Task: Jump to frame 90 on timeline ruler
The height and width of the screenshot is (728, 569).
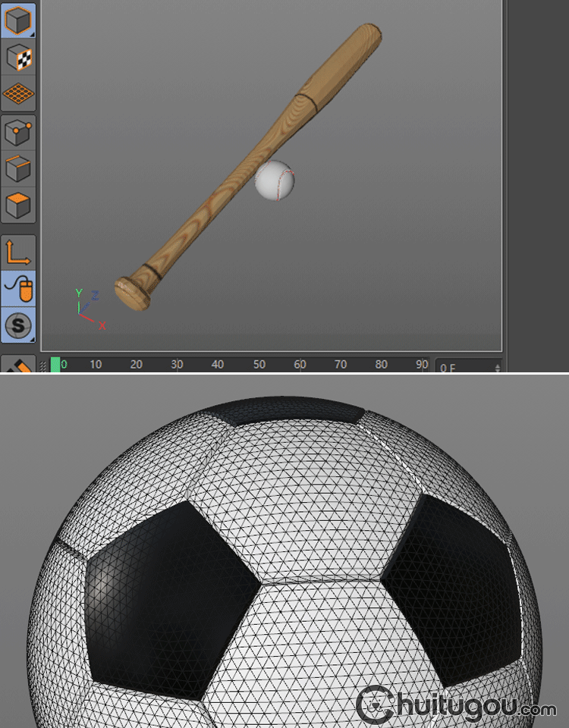Action: click(x=422, y=365)
